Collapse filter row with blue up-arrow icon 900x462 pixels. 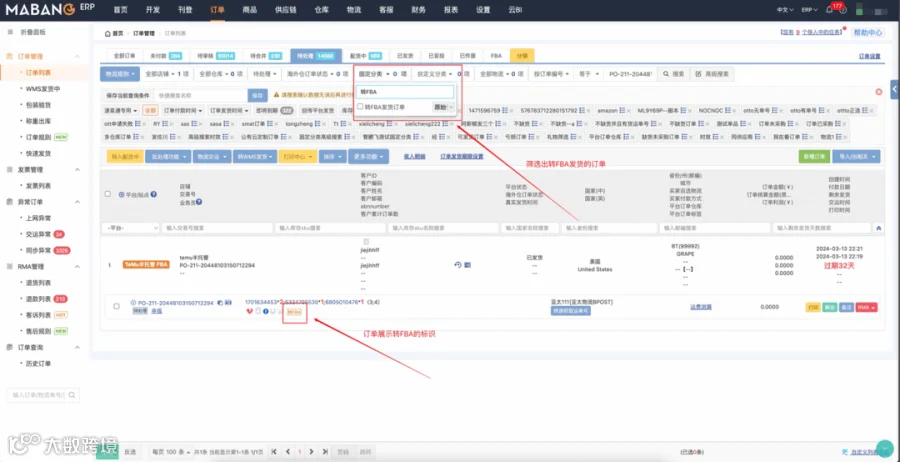coord(878,228)
